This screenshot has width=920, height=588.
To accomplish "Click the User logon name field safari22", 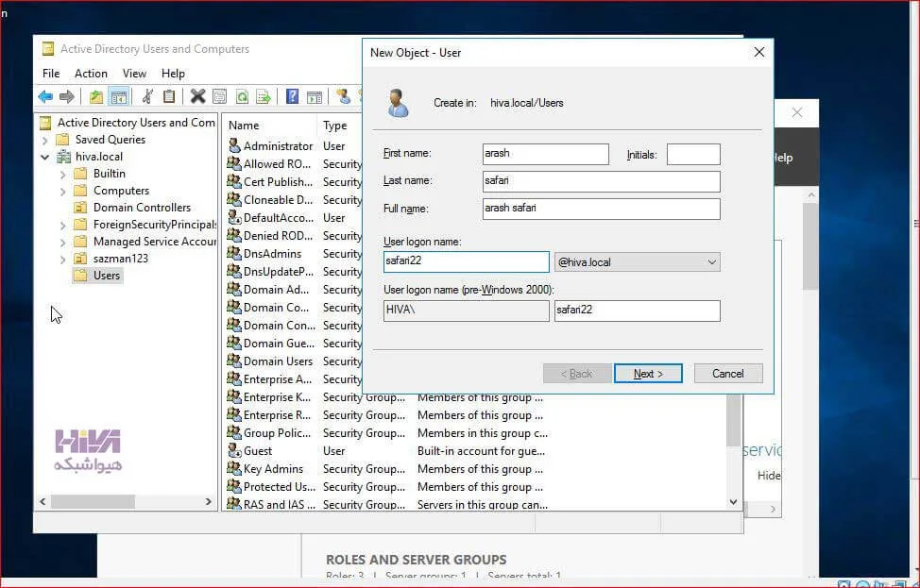I will [x=467, y=261].
